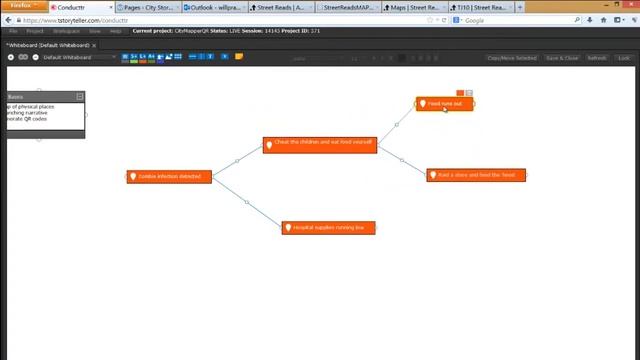Select the 'Hospital supplies running low' node
Image resolution: width=640 pixels, height=360 pixels.
pos(328,228)
